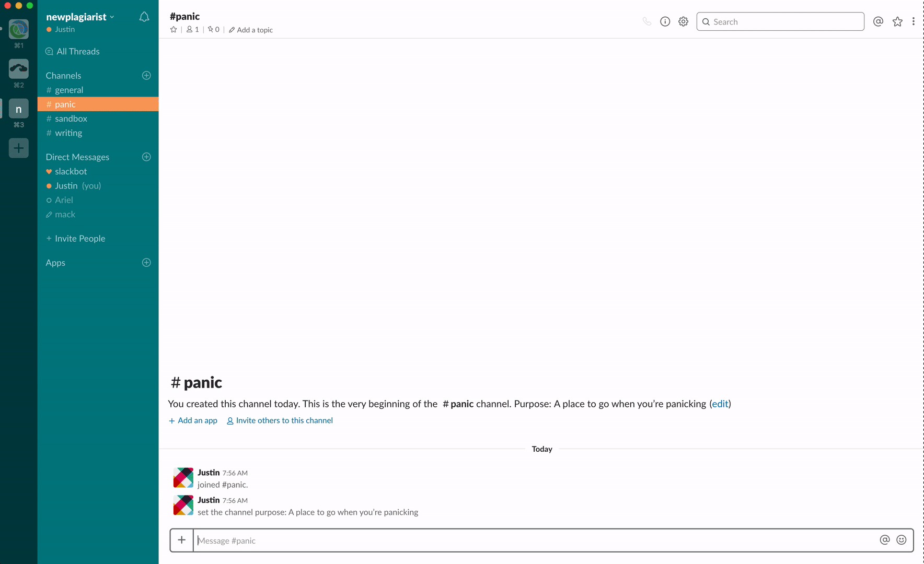Image resolution: width=924 pixels, height=564 pixels.
Task: Click the #panic channel title in header
Action: 184,16
